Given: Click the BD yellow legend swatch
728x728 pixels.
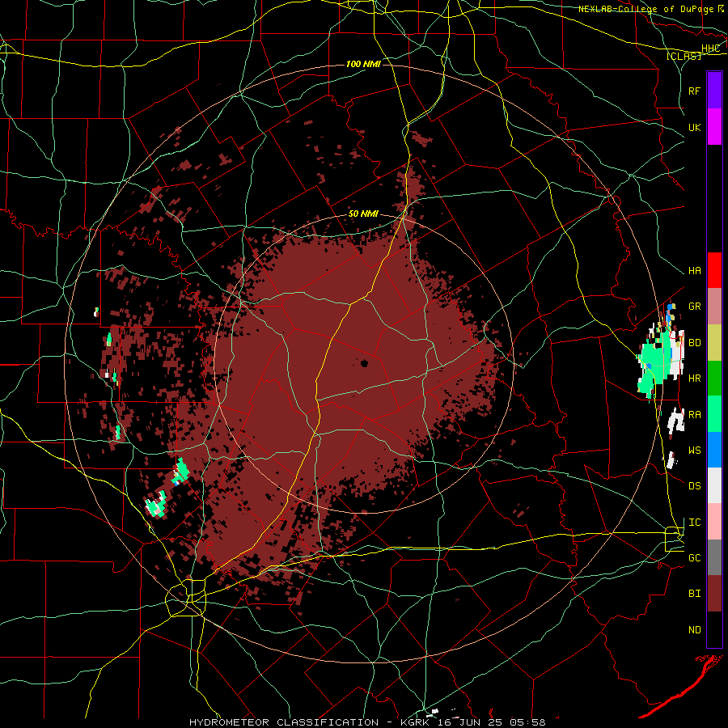Looking at the screenshot, I should (714, 343).
